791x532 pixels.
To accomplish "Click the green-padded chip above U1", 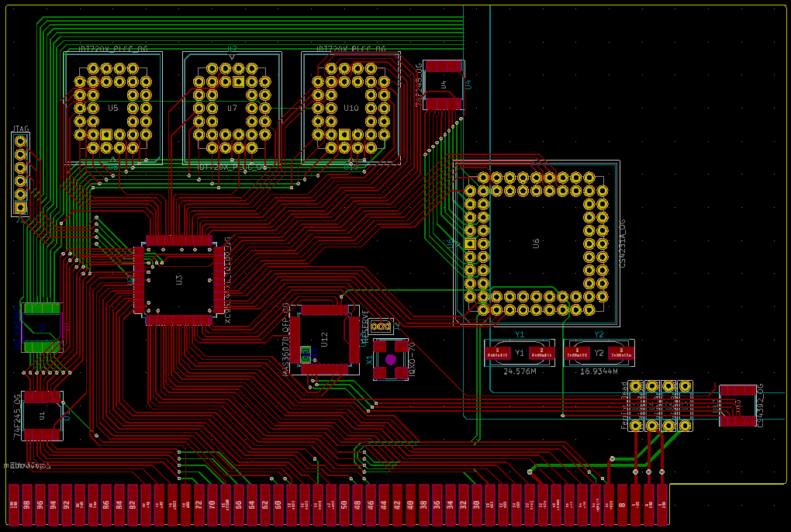I will 41,327.
